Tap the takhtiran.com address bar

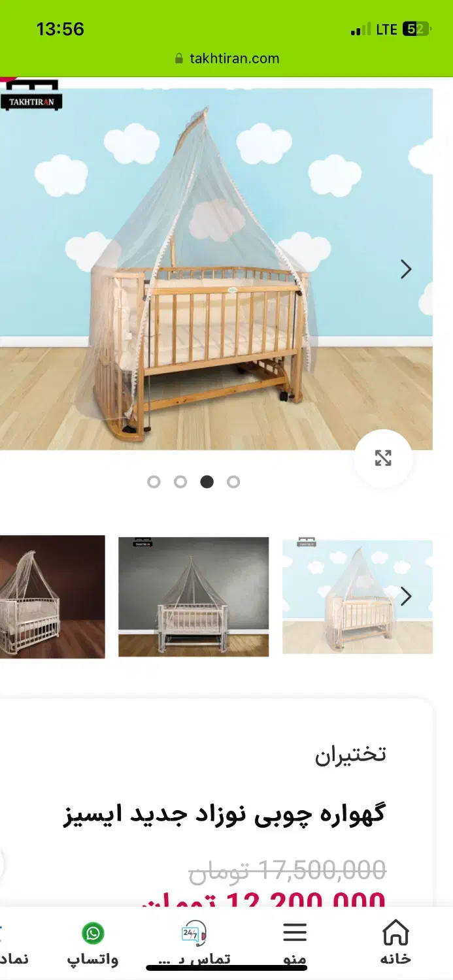click(x=227, y=59)
